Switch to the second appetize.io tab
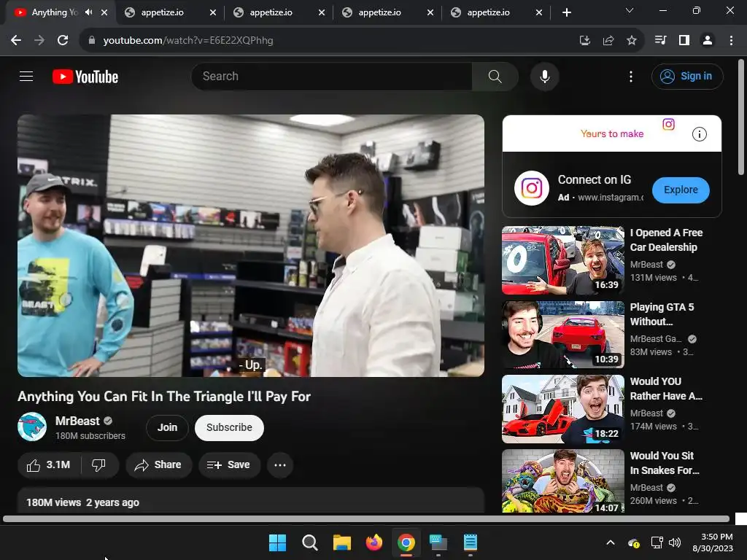 pyautogui.click(x=279, y=12)
